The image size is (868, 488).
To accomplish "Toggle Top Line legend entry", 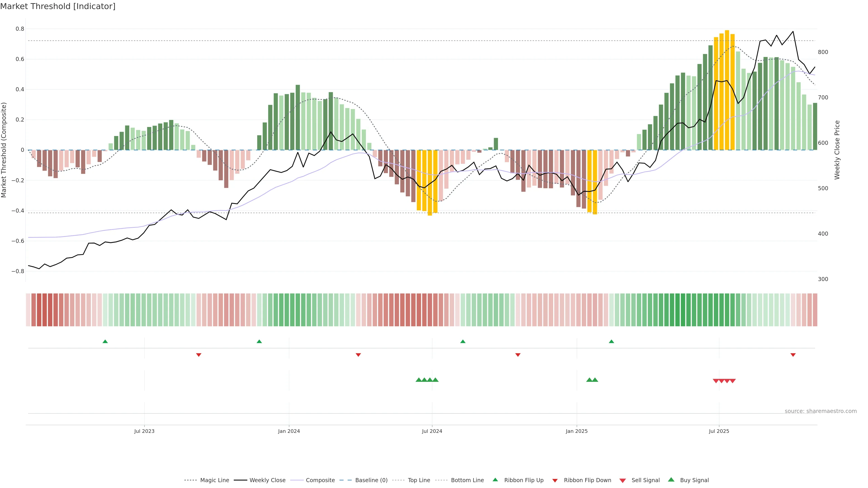I will pos(419,480).
